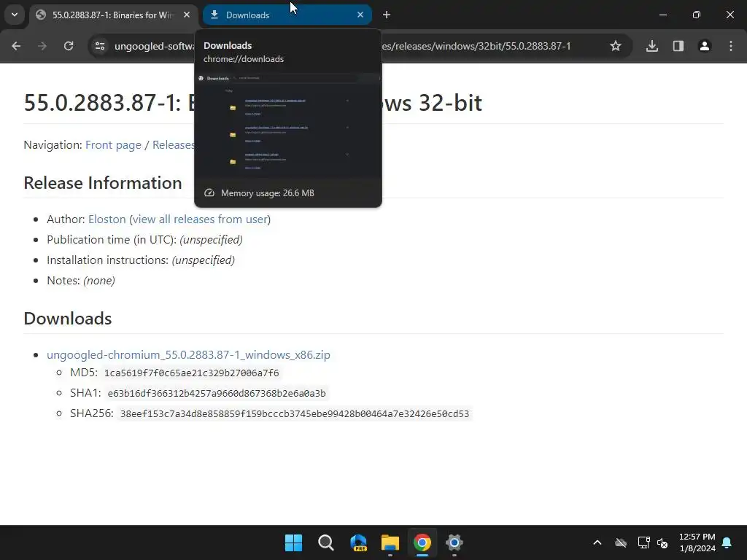
Task: Click the SHA1 hash value
Action: tap(217, 393)
